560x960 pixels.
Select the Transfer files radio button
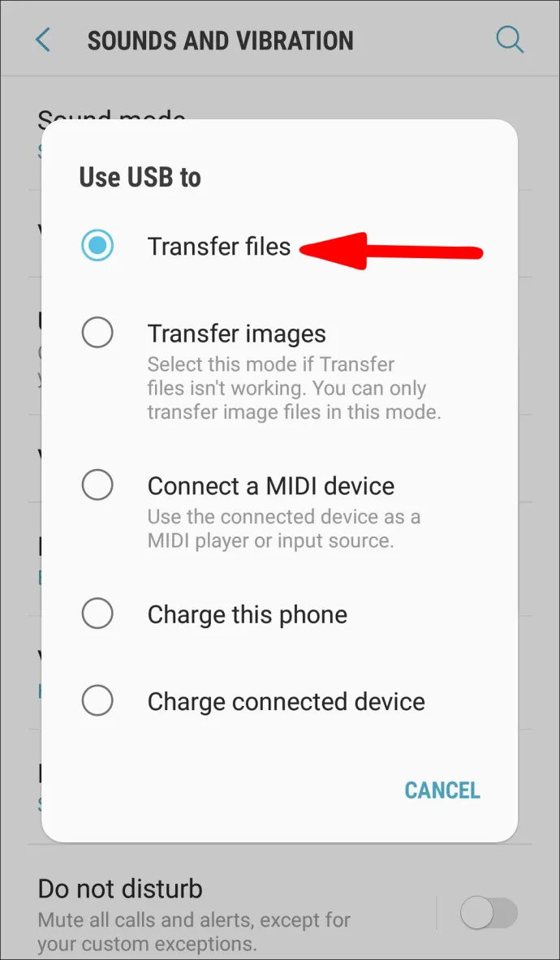[x=97, y=246]
